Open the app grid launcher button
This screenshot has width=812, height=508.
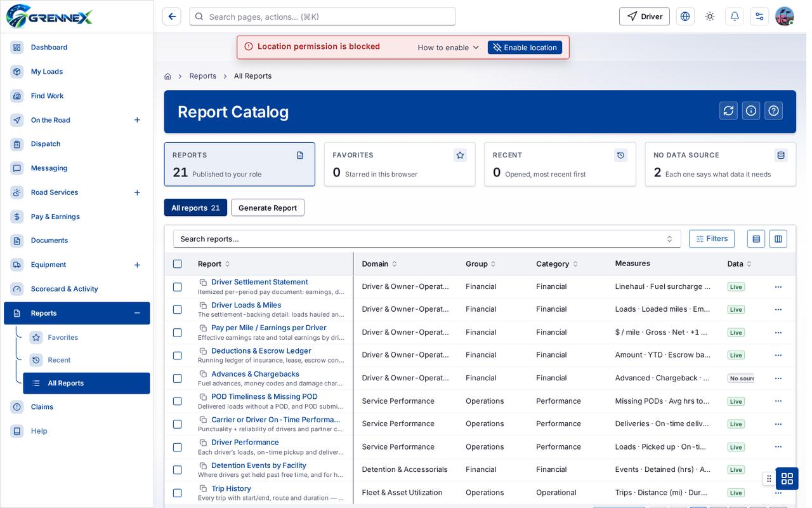pos(787,478)
